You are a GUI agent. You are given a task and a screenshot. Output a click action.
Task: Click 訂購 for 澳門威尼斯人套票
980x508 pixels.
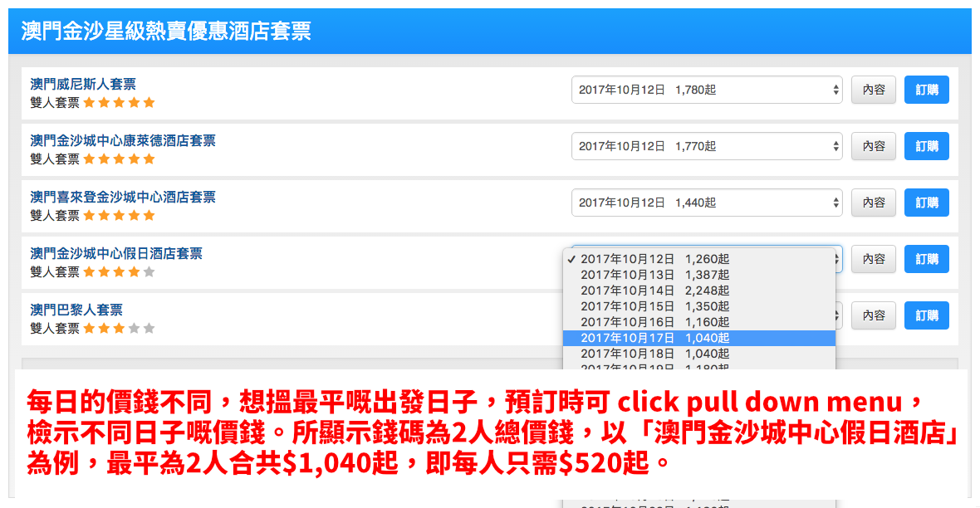(x=927, y=90)
